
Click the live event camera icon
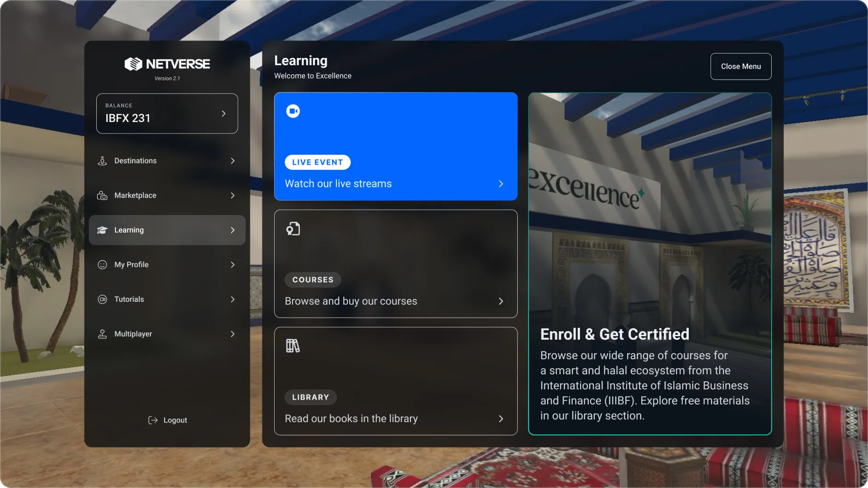click(293, 111)
